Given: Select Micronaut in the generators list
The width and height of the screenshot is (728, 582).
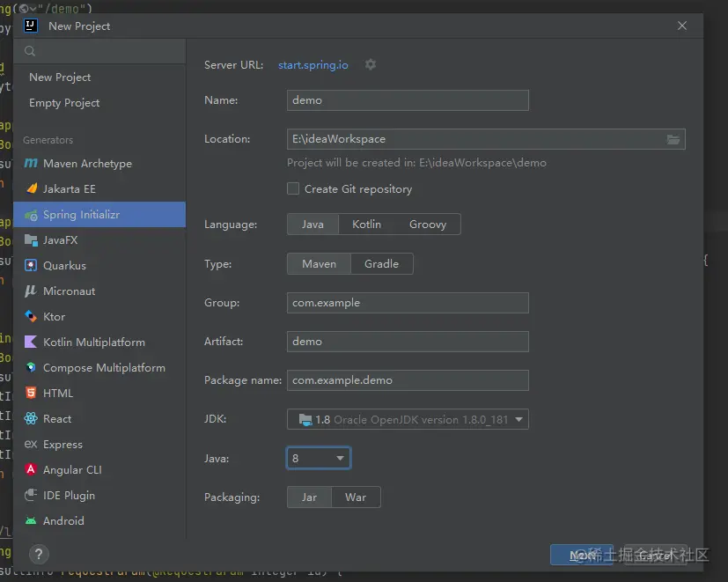Looking at the screenshot, I should point(99,291).
